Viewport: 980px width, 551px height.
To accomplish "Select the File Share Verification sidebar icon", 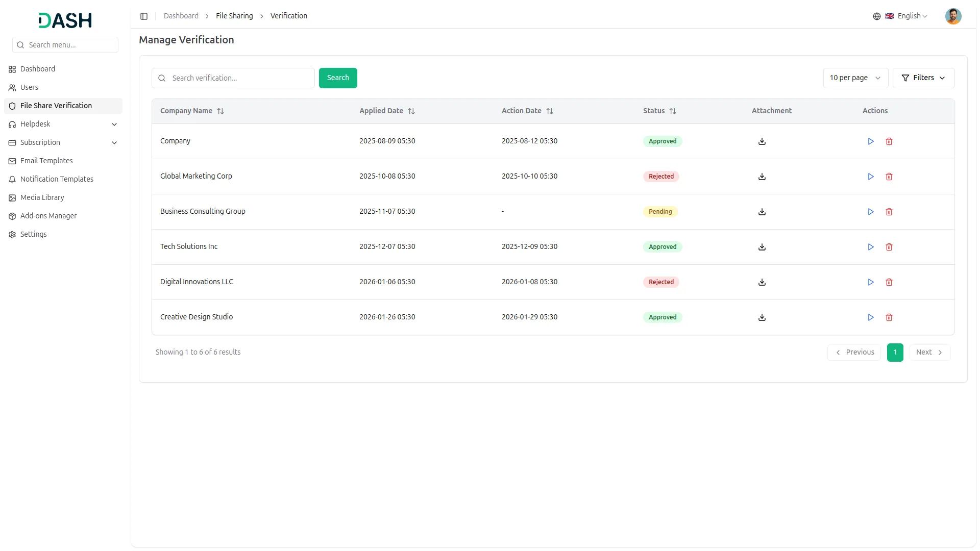I will pos(12,106).
